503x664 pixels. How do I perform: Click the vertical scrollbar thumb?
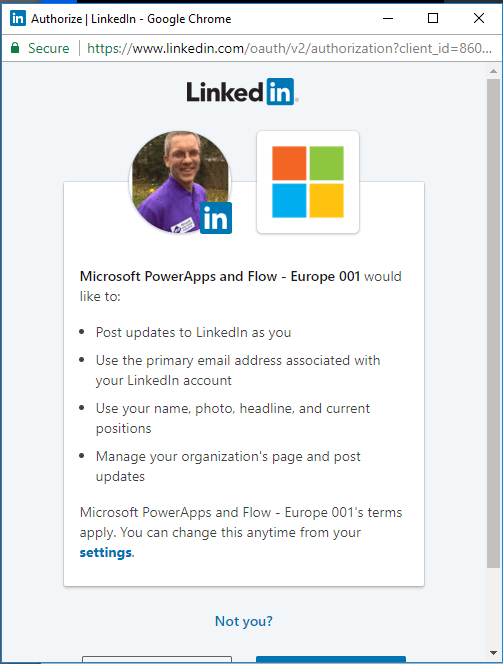pos(493,324)
